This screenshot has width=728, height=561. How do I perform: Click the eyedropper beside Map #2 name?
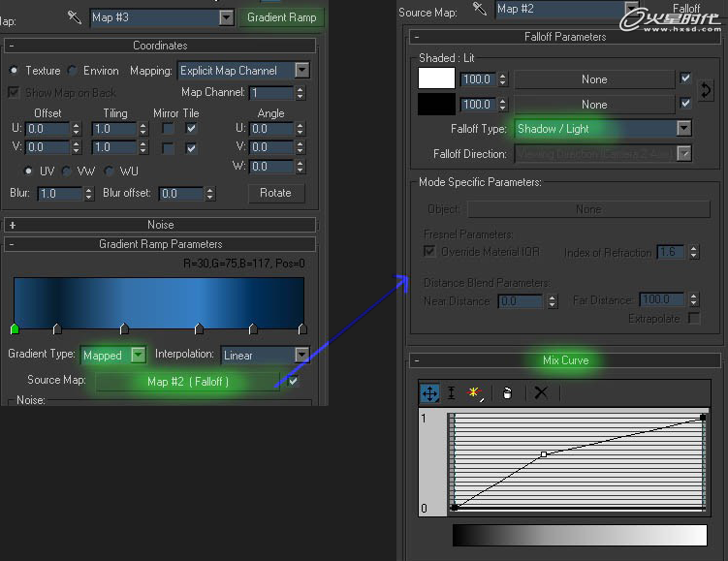(x=479, y=9)
